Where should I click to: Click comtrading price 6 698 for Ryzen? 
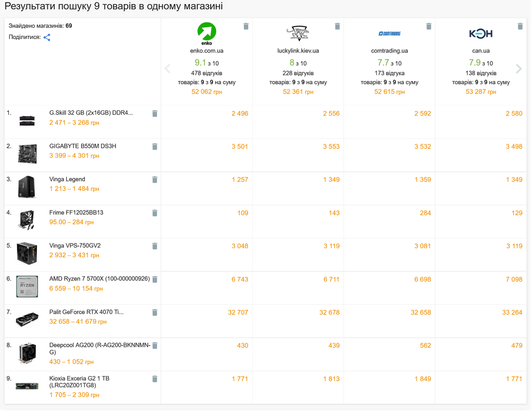(423, 279)
